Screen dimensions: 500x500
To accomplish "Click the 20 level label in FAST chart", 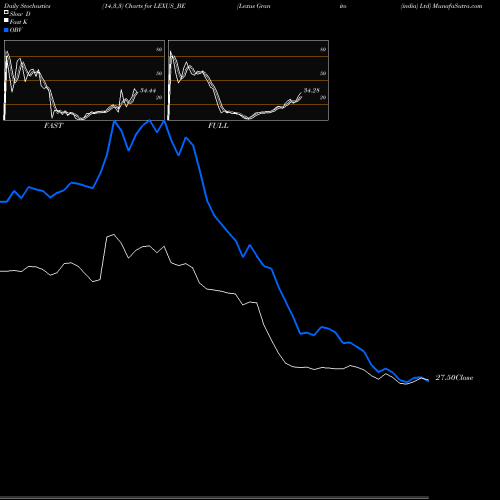I will pos(159,97).
